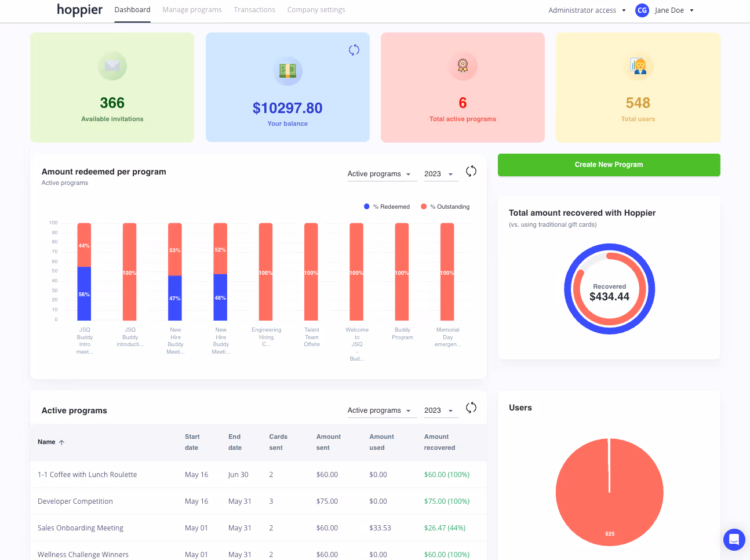Click the money balance icon

point(287,71)
